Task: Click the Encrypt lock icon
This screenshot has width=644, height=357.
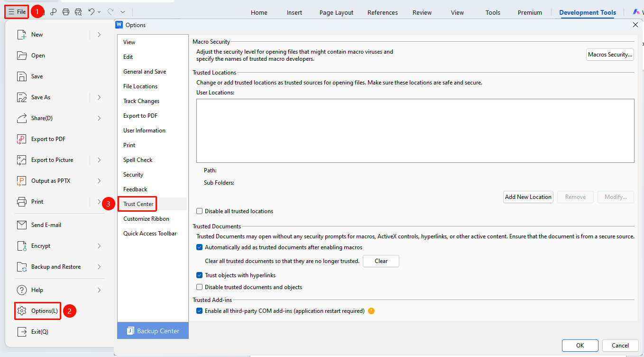Action: click(22, 246)
